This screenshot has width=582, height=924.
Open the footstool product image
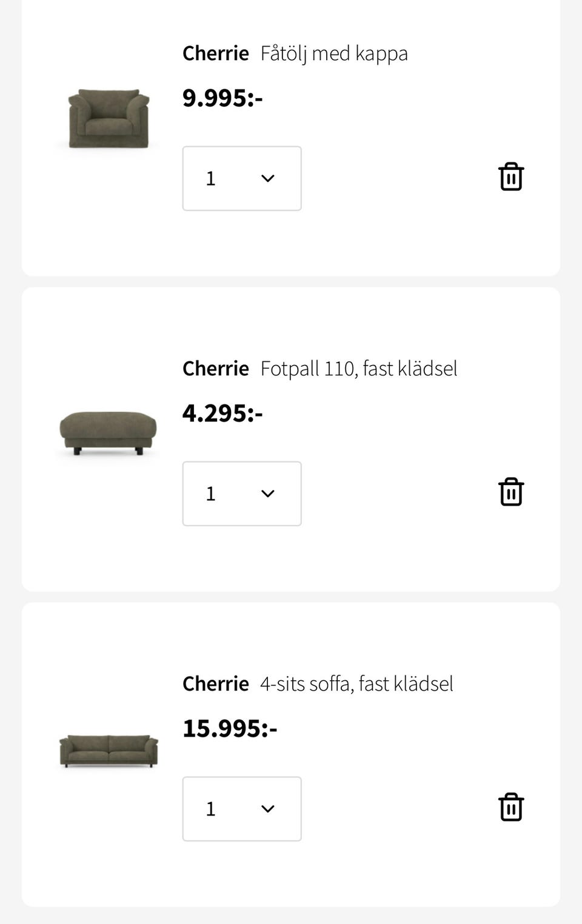109,432
